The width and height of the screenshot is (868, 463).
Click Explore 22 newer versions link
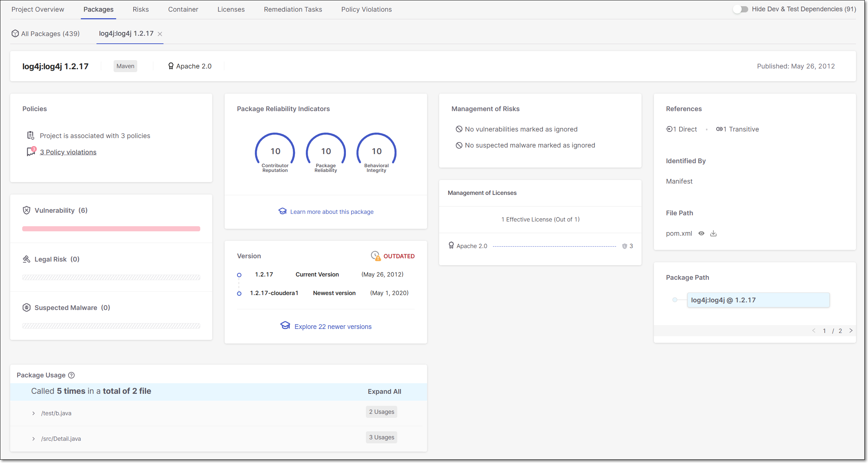point(333,327)
